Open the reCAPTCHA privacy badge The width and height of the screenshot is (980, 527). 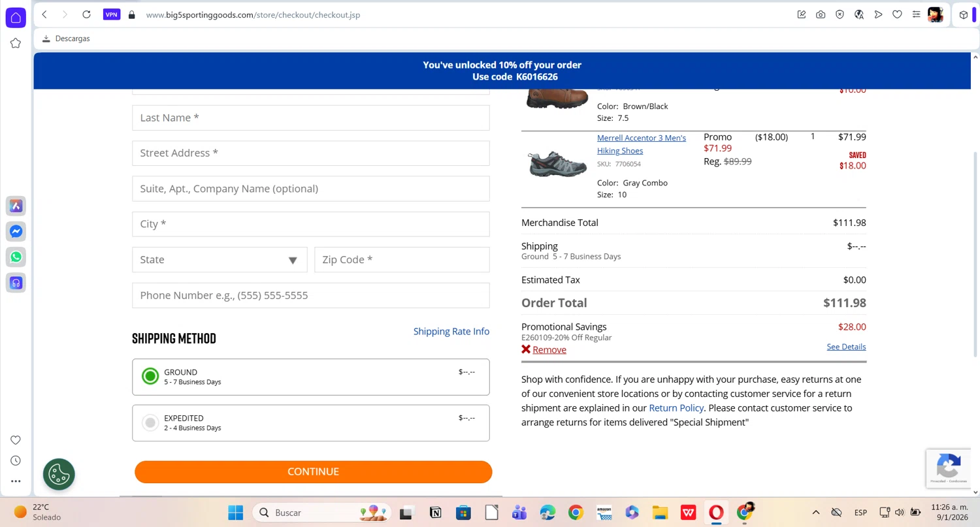tap(949, 468)
